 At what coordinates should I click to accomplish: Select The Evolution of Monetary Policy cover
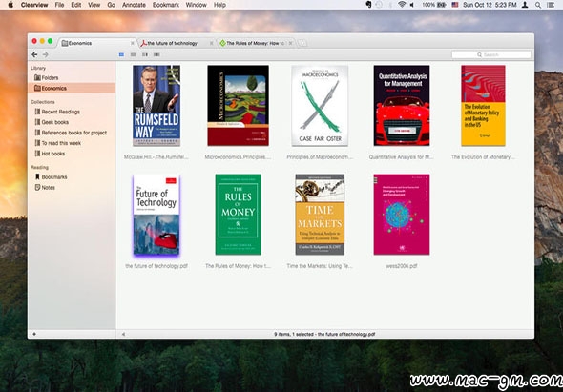pos(483,106)
